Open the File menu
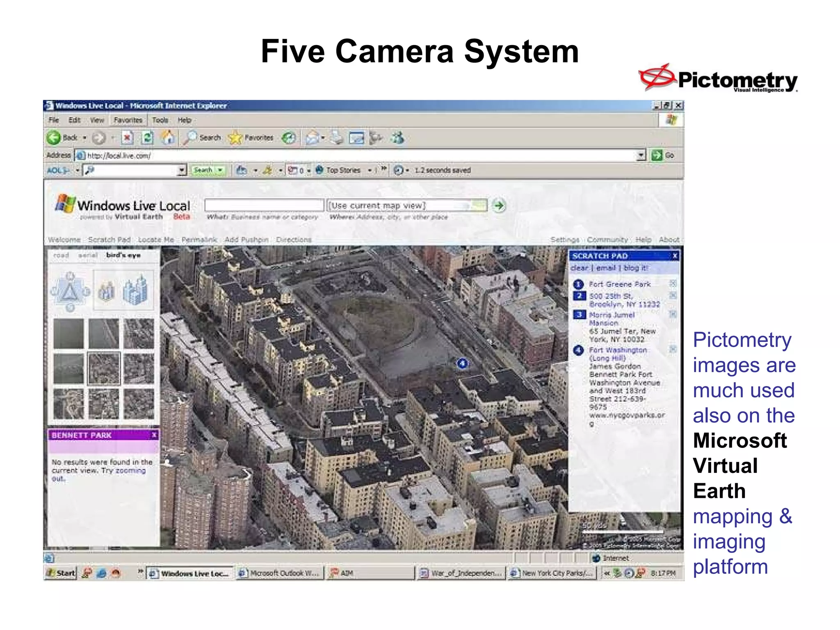 pos(54,120)
